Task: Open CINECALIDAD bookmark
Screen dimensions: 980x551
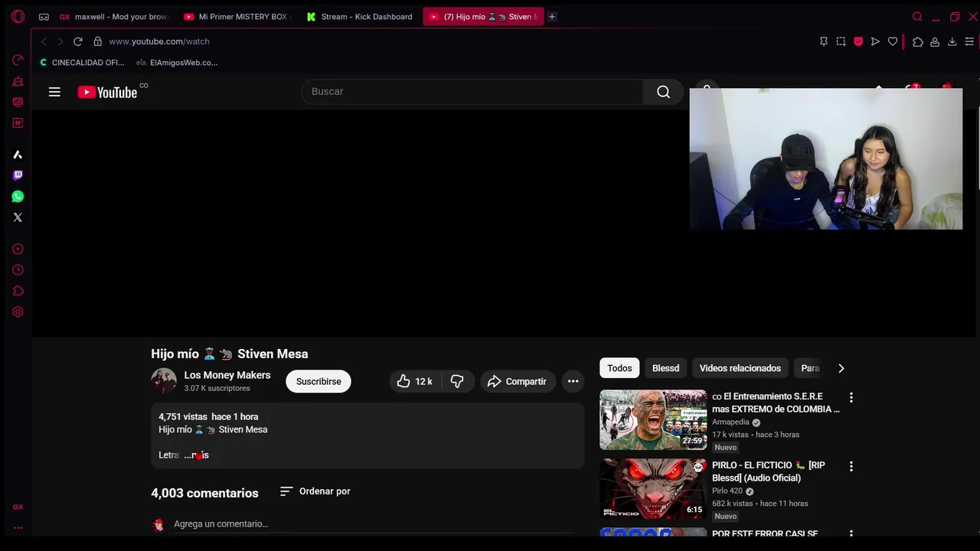Action: click(82, 63)
